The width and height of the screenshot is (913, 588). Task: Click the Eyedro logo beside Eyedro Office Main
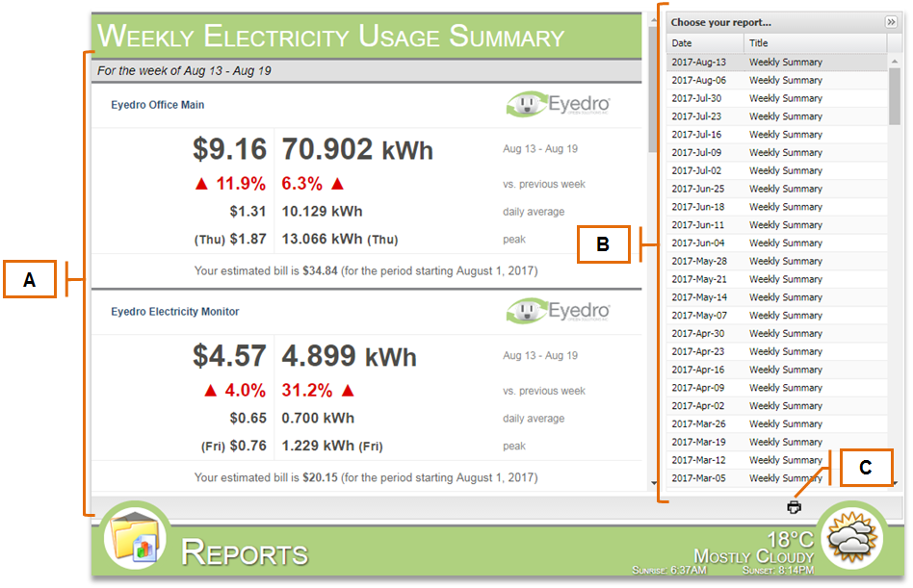tap(558, 105)
